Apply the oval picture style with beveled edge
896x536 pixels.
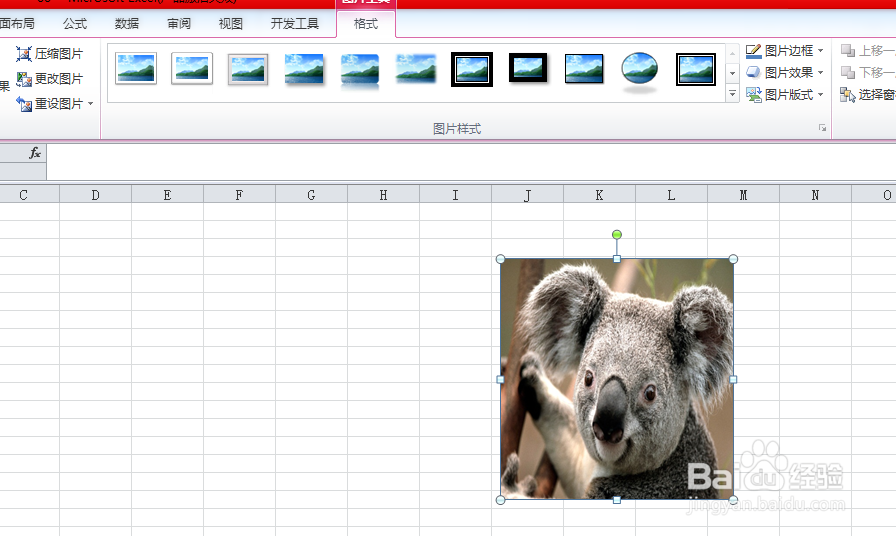coord(639,71)
